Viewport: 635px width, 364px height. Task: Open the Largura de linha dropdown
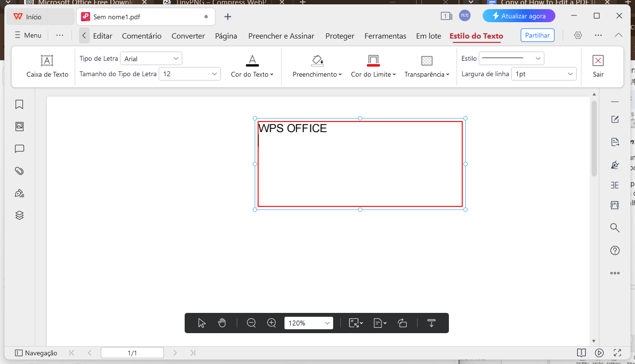click(x=544, y=74)
